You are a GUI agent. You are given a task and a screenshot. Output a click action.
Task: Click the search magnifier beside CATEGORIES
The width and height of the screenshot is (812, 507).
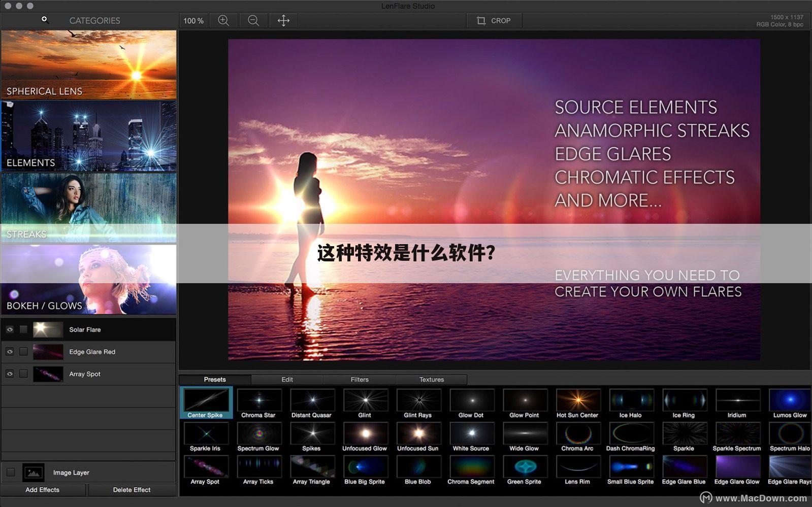(x=45, y=20)
